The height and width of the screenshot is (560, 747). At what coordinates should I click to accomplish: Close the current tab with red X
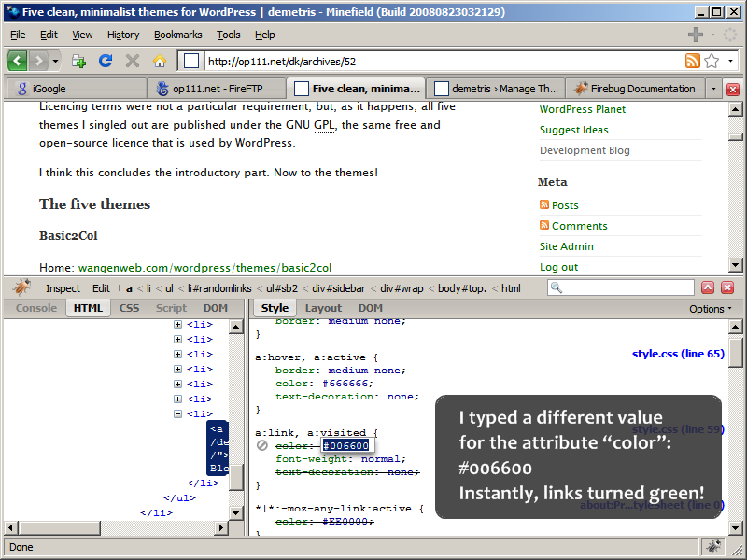tap(733, 89)
